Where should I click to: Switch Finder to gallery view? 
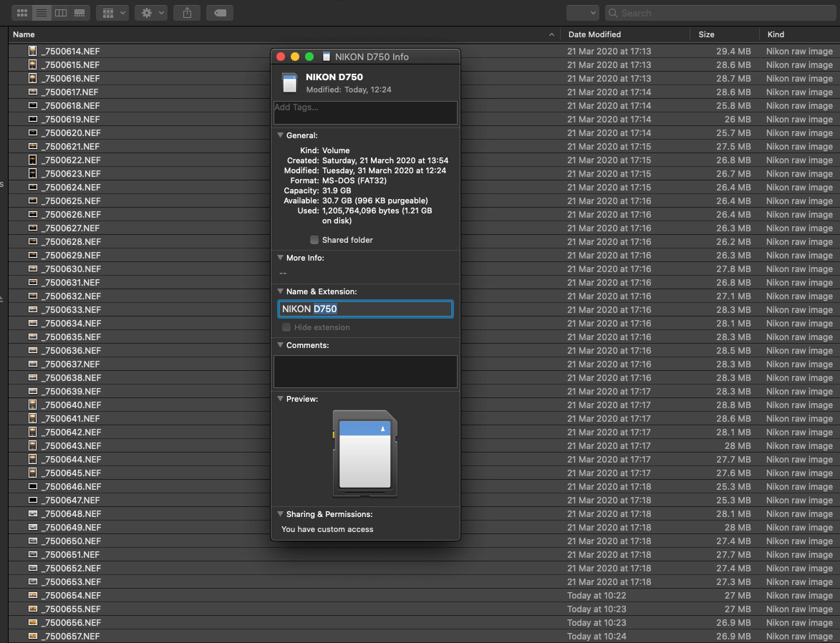pyautogui.click(x=79, y=13)
